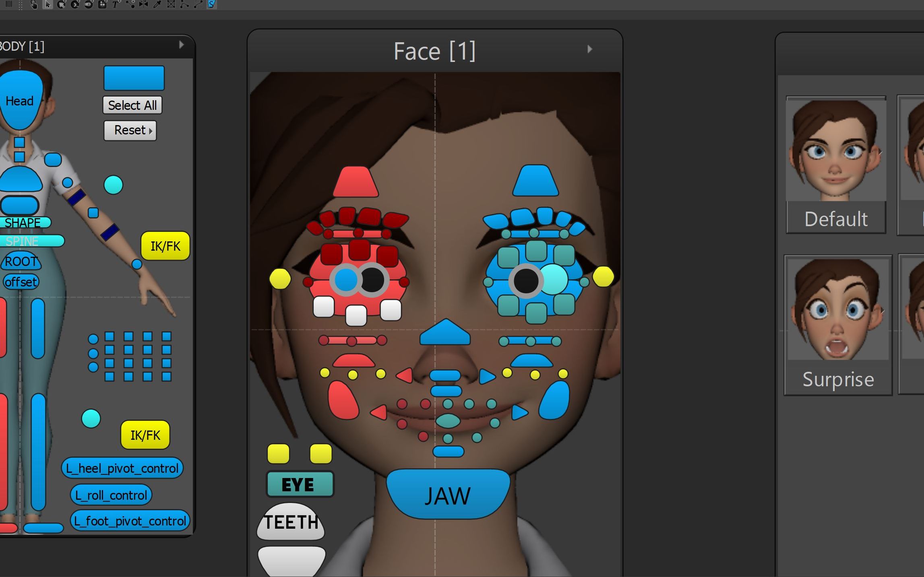Screen dimensions: 924x577
Task: Click the SHAPE label in body panel
Action: coord(23,222)
